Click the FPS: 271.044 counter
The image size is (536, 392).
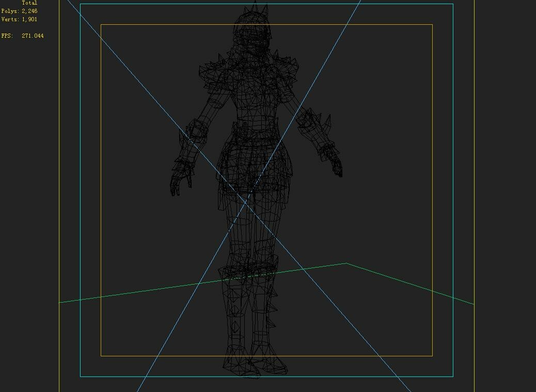[23, 36]
